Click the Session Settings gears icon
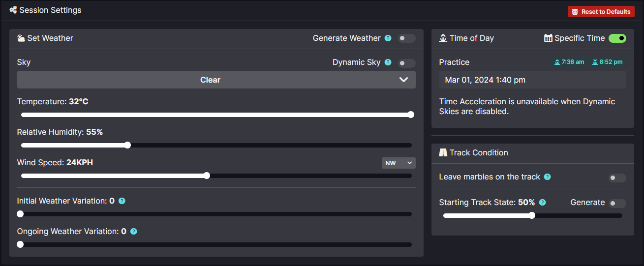 click(x=13, y=10)
